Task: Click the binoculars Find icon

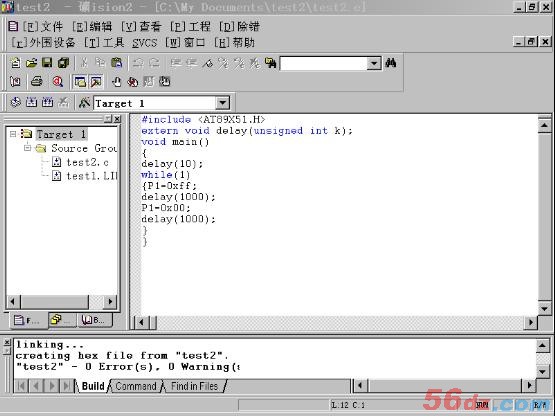Action: [x=391, y=63]
